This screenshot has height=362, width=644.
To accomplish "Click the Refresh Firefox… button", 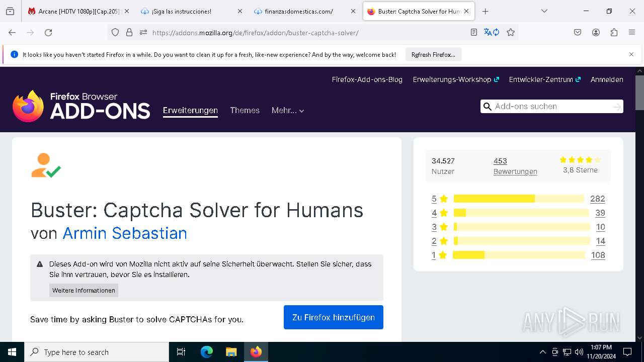I will [x=433, y=55].
